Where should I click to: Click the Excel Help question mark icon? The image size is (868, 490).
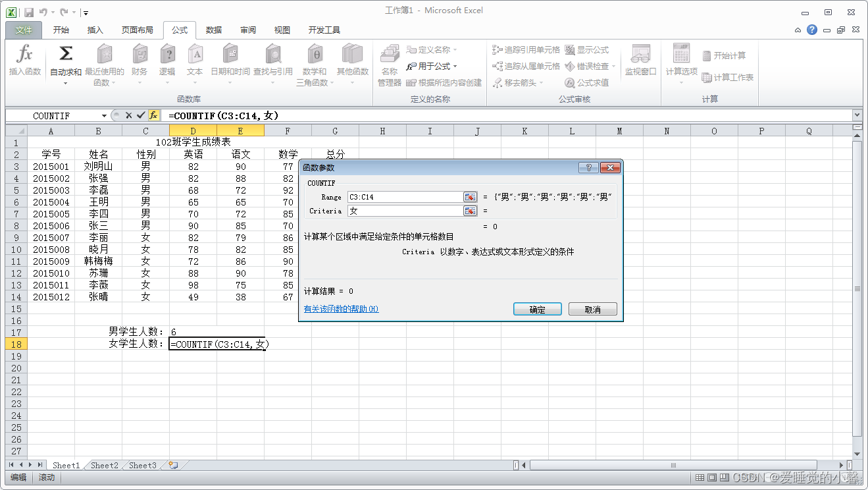pos(812,30)
